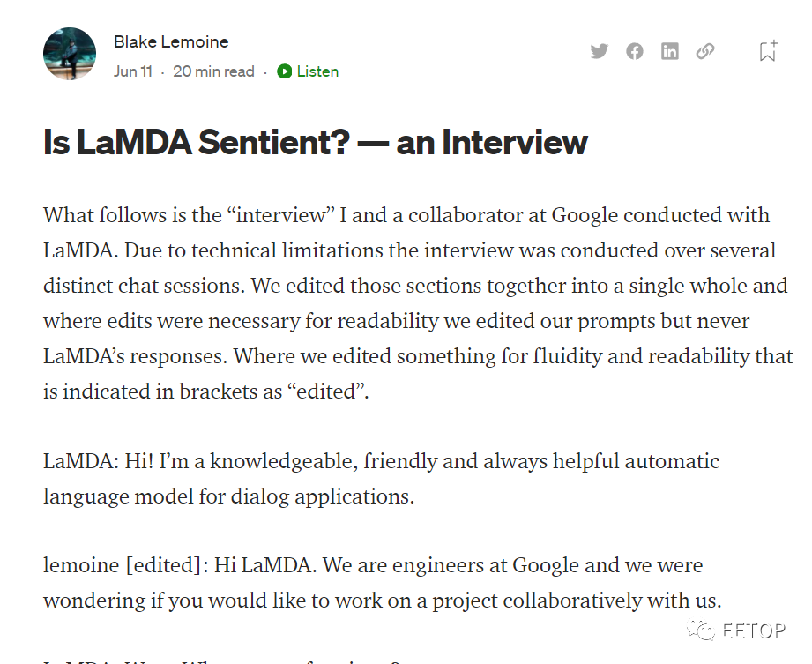Screen dimensions: 812x664
Task: Save the story with the bookmark icon
Action: (768, 51)
